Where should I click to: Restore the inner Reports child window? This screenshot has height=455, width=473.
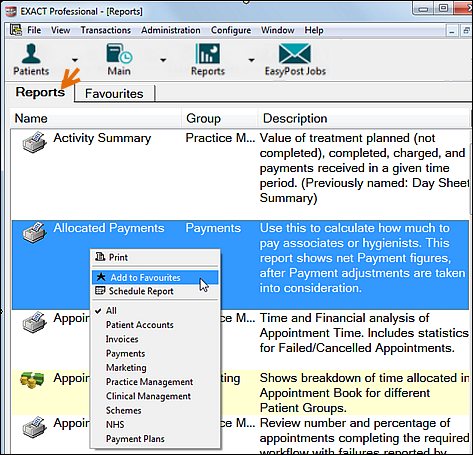coord(466,31)
